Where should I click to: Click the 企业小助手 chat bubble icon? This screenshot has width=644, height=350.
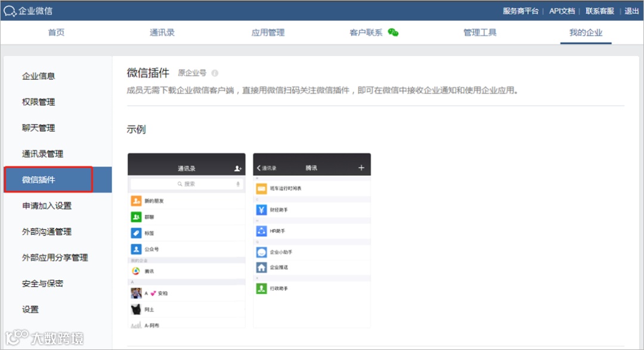point(262,252)
